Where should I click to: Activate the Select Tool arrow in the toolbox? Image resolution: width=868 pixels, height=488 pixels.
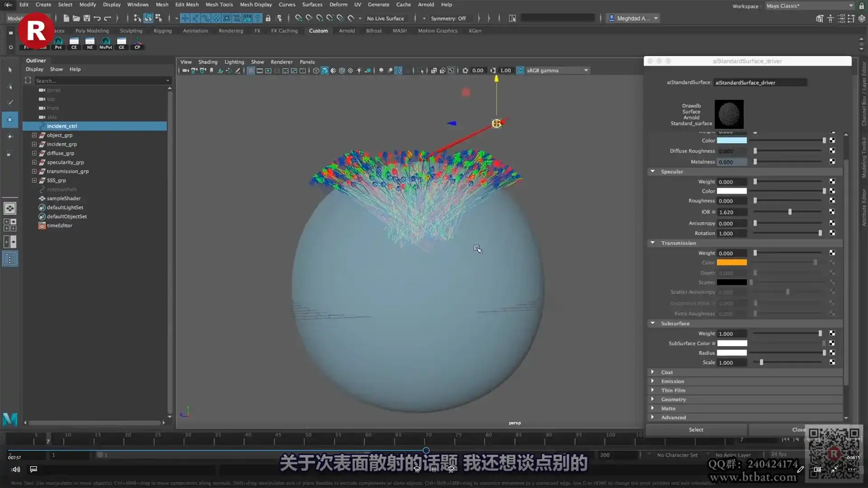[x=10, y=70]
